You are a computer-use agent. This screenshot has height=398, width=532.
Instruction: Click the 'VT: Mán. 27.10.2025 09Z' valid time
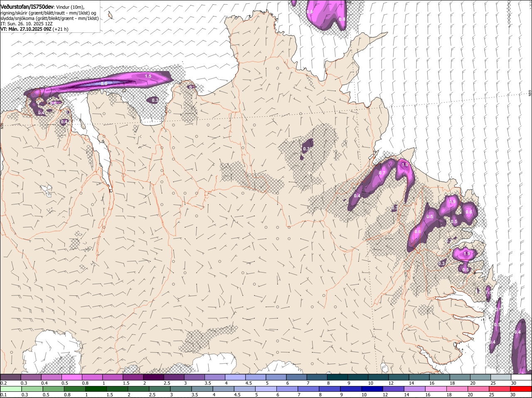[x=26, y=29]
